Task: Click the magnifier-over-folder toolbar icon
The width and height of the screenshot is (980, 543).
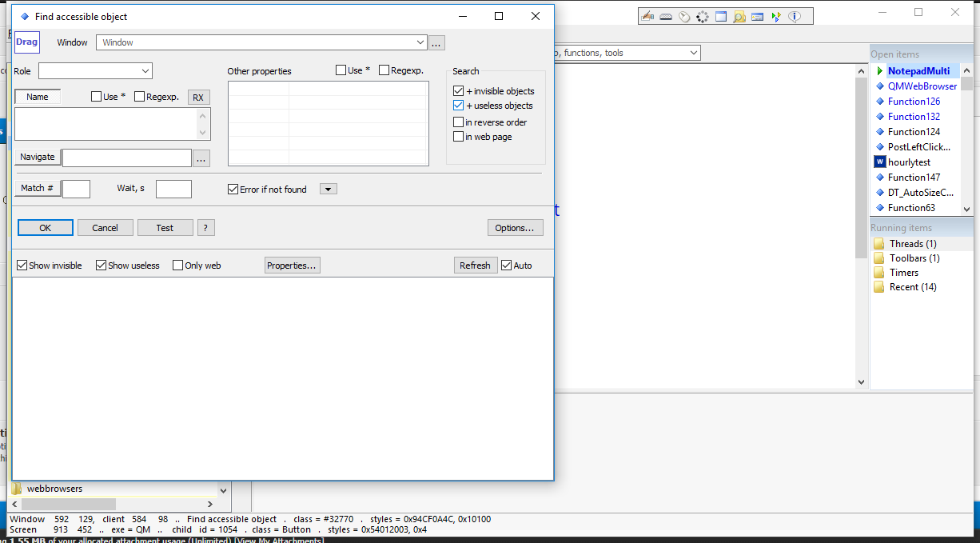Action: pos(739,17)
